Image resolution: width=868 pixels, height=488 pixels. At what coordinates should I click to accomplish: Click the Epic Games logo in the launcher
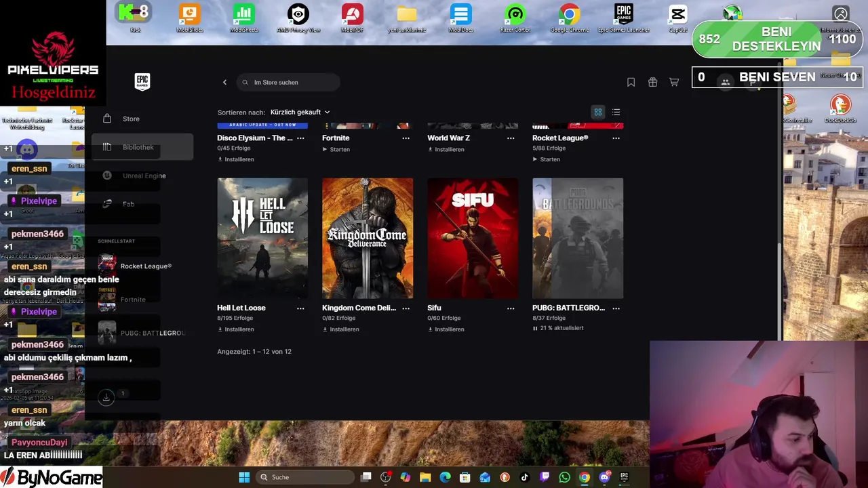pyautogui.click(x=142, y=81)
